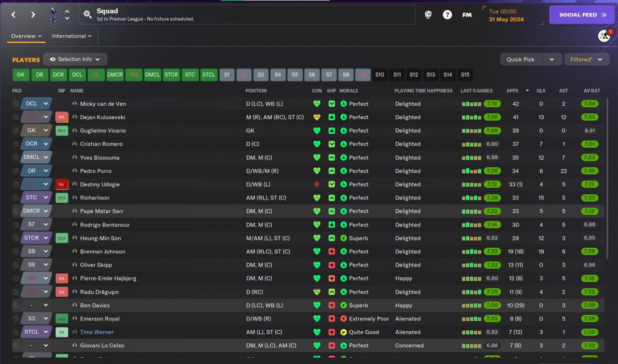
Task: Click the Inj badge on Destiny Udogie's row
Action: 62,184
